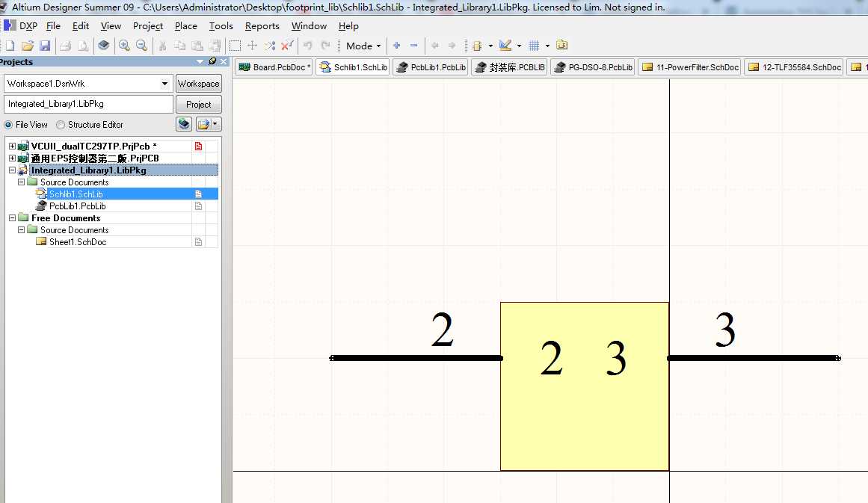Open the Mode dropdown in the toolbar
This screenshot has width=868, height=503.
(363, 46)
